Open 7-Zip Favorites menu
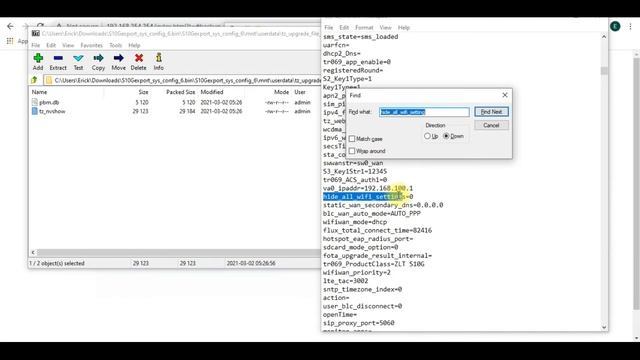The image size is (640, 360). [x=91, y=45]
